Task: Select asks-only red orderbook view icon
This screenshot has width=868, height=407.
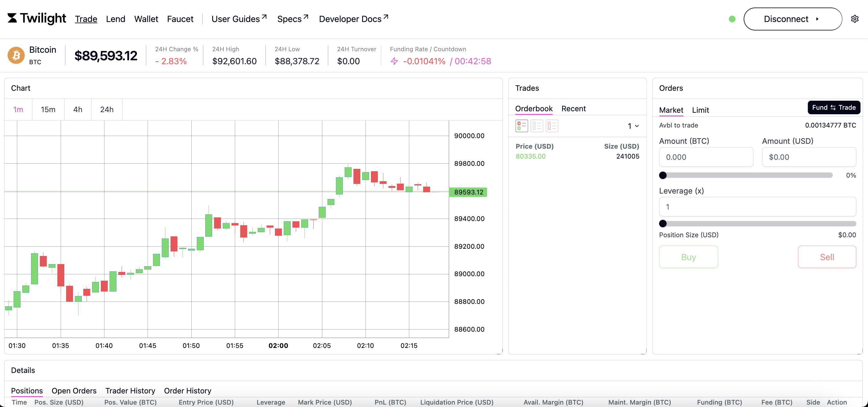Action: pos(552,126)
